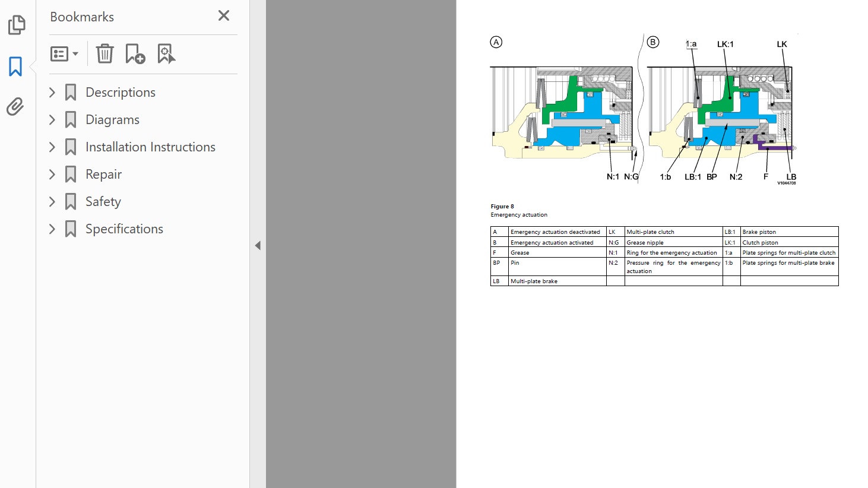Viewport: 868px width, 488px height.
Task: Open the Attachments panel
Action: pos(15,107)
